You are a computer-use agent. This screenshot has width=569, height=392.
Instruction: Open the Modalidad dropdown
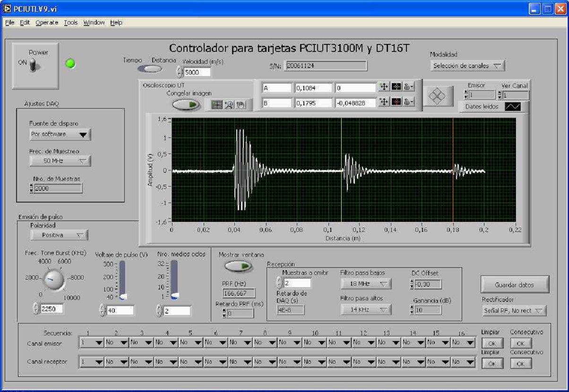click(x=468, y=66)
